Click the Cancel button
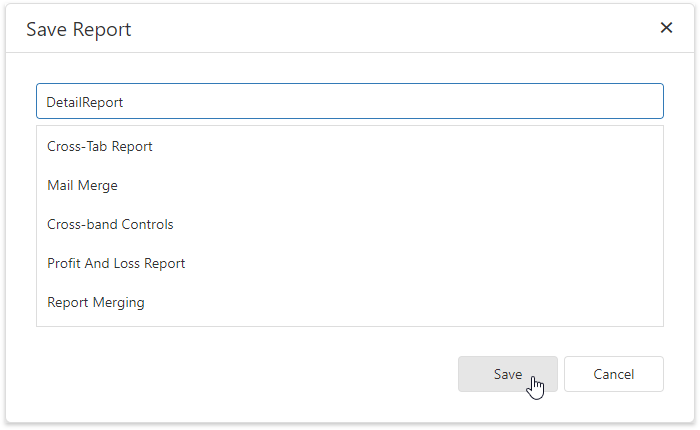The height and width of the screenshot is (430, 700). pyautogui.click(x=613, y=374)
